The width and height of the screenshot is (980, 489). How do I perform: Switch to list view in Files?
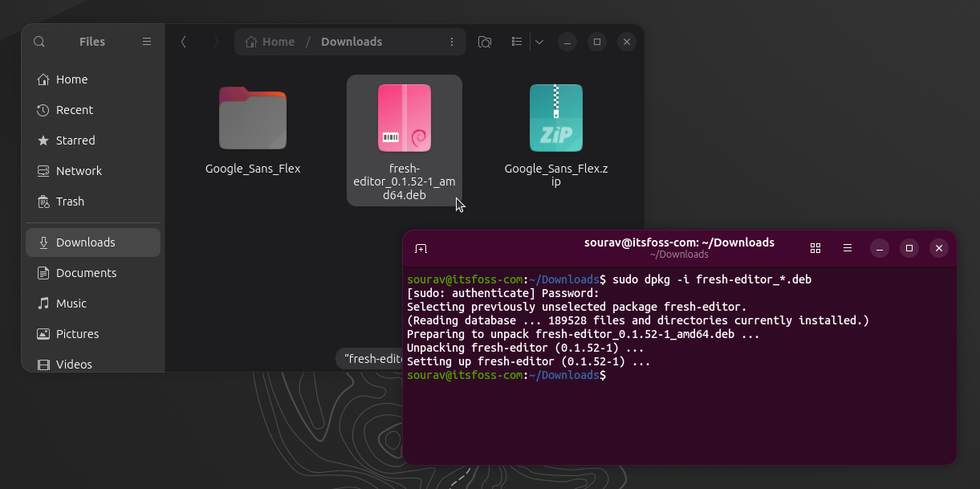[516, 41]
